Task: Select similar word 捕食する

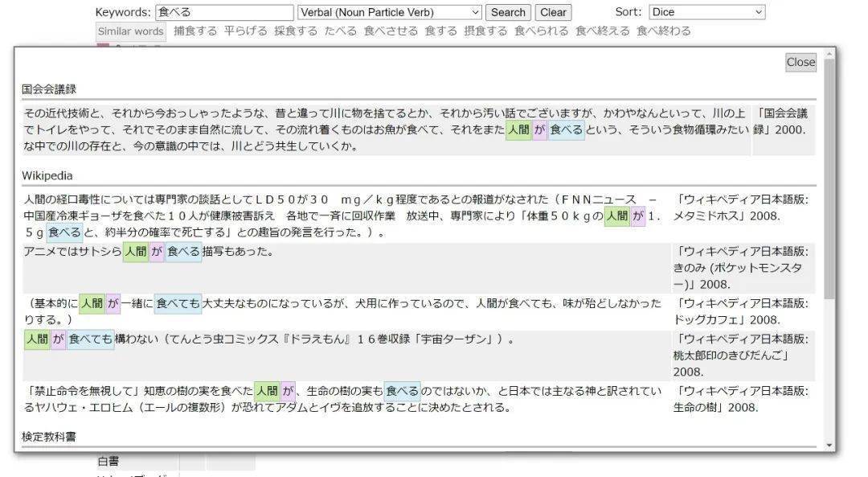Action: click(x=195, y=31)
